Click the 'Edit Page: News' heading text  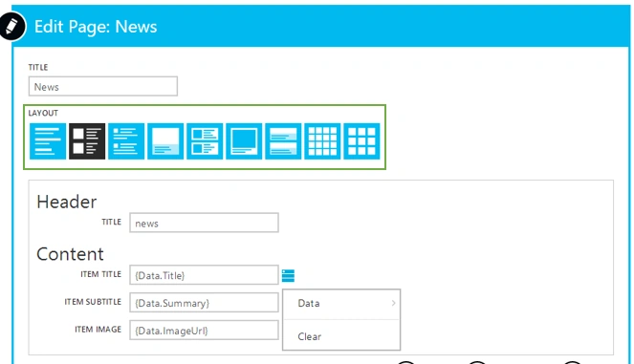[x=96, y=27]
